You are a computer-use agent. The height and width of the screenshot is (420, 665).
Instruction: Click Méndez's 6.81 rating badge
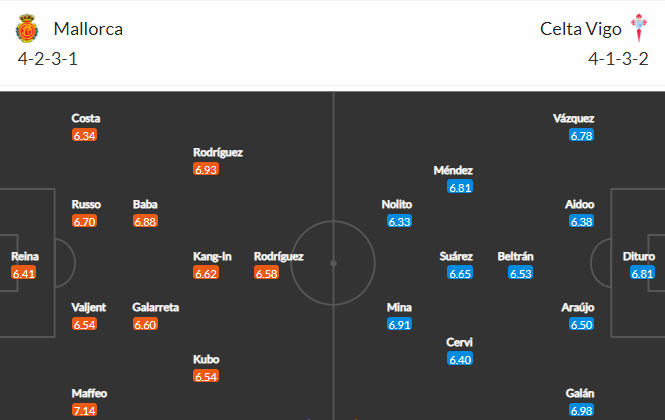click(460, 187)
